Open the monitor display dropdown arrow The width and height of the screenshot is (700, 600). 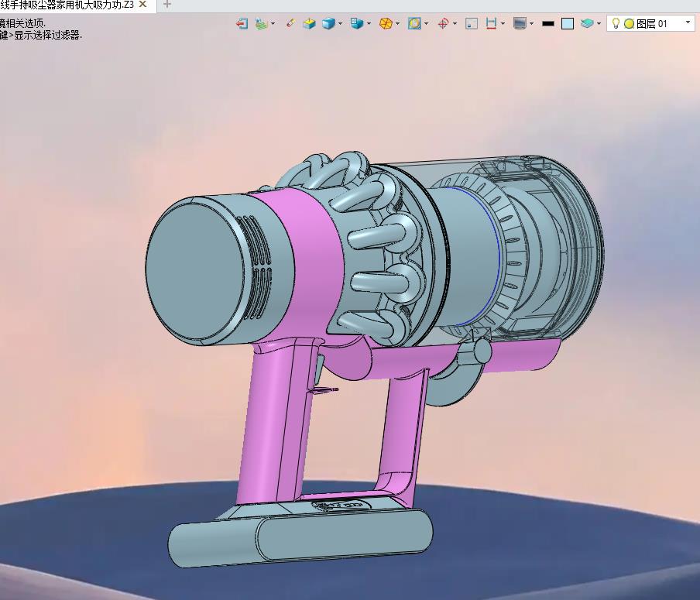532,24
